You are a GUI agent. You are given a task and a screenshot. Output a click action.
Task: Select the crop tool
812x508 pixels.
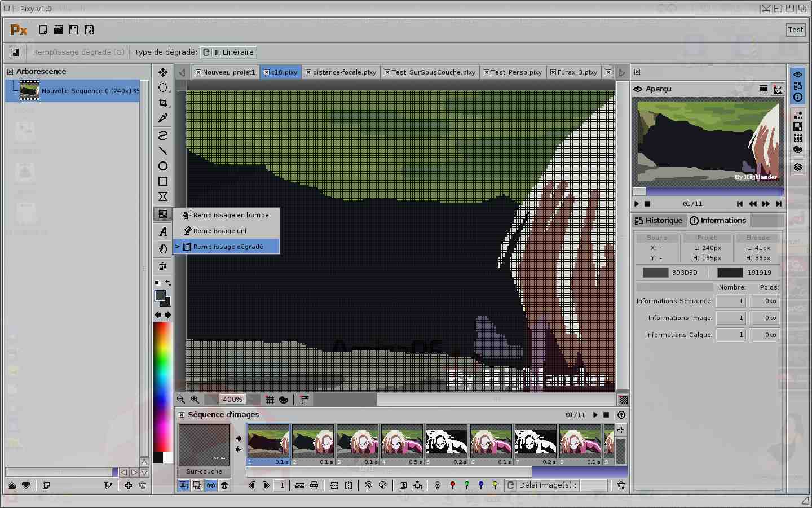click(163, 103)
